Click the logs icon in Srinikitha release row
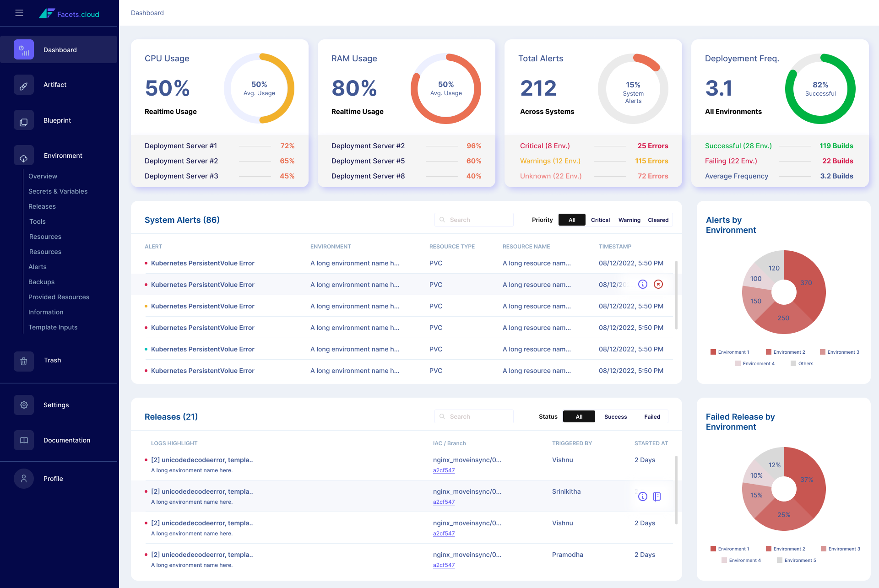Image resolution: width=879 pixels, height=588 pixels. point(657,496)
